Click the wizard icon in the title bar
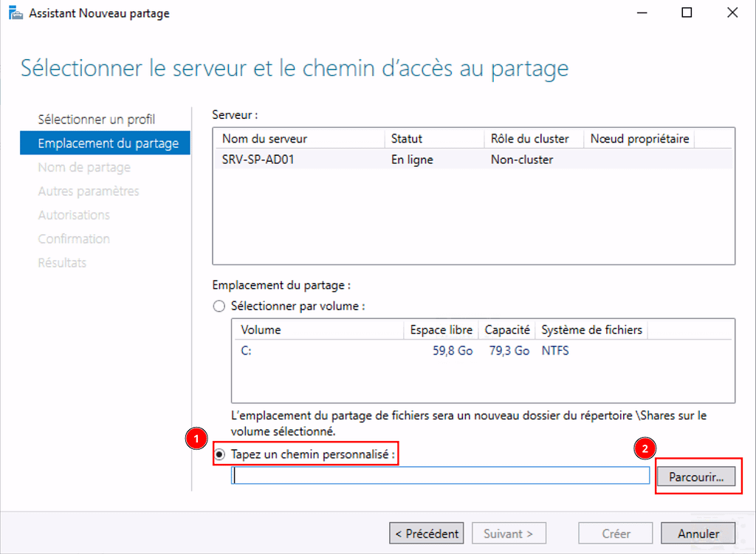 (15, 13)
